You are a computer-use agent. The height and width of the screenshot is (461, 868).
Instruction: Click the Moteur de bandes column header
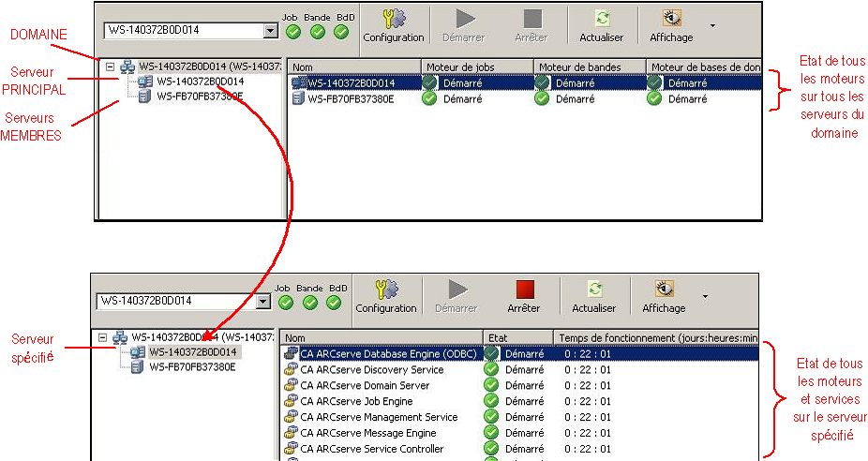coord(590,67)
